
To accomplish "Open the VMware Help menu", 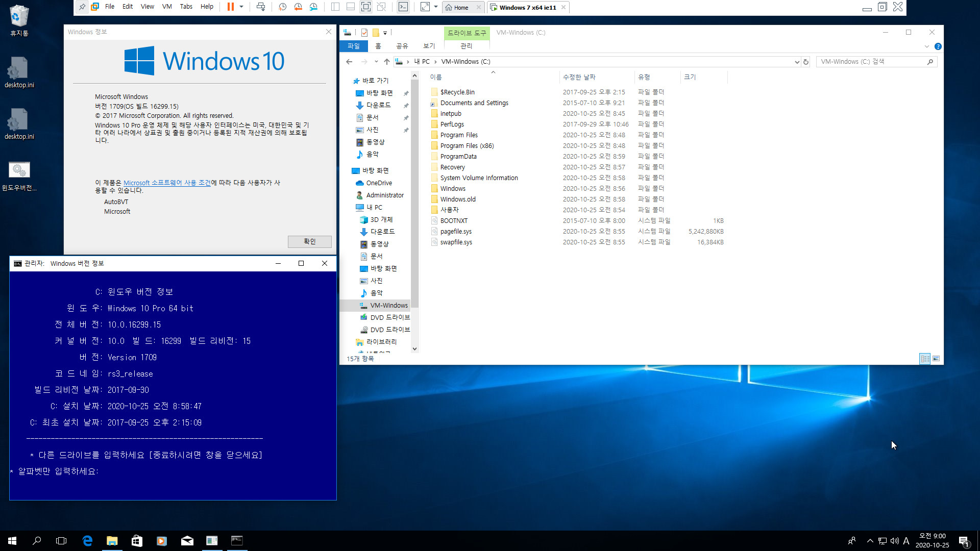I will [x=207, y=7].
